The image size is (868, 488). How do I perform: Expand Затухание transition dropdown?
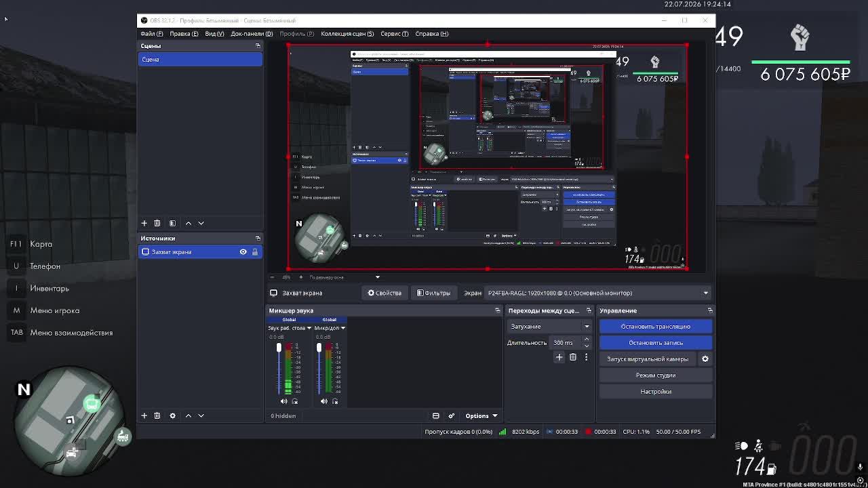[549, 327]
